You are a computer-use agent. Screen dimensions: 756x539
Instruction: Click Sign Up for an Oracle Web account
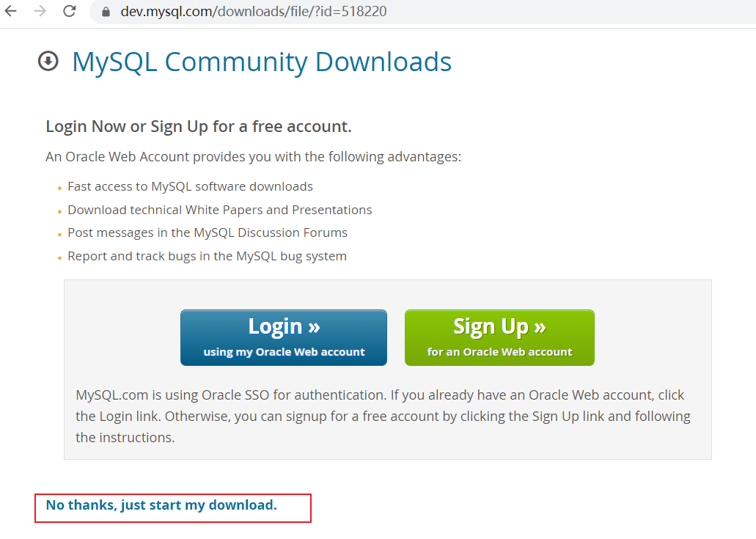coord(499,337)
